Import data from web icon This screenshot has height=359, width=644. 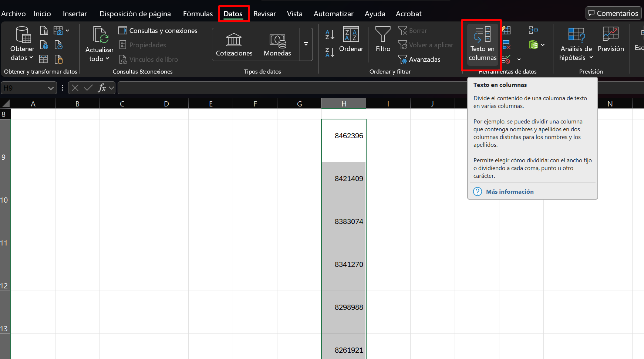pos(44,45)
